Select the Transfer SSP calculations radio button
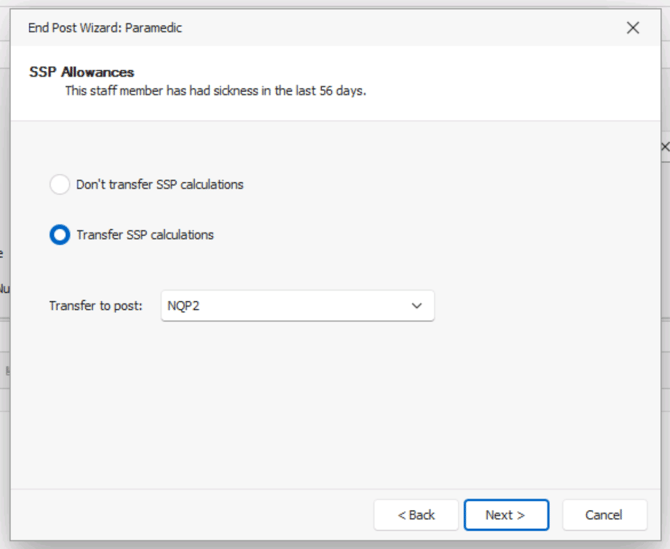Screen dimensions: 670x549 (x=60, y=236)
